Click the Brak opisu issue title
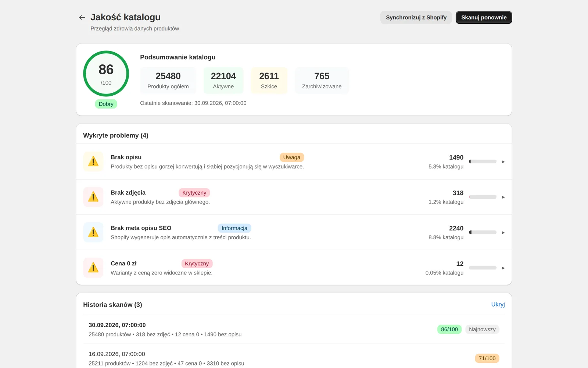The height and width of the screenshot is (368, 588). [126, 157]
